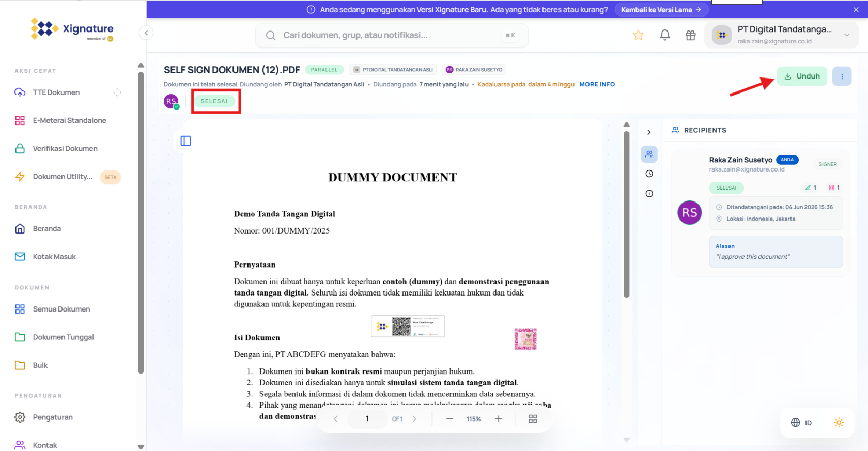Click the SELESAI status badge under the title
Screen dimensions: 868x451
click(x=214, y=101)
